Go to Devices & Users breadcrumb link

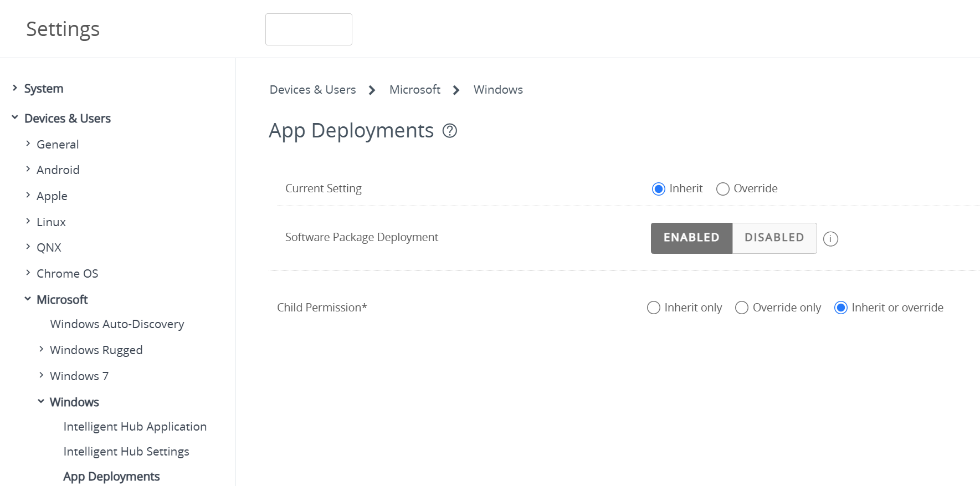pyautogui.click(x=312, y=90)
